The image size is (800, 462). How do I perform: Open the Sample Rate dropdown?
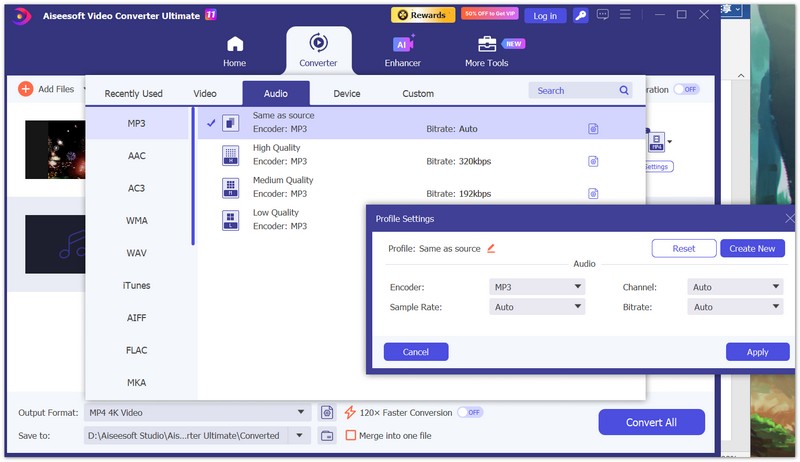coord(537,307)
